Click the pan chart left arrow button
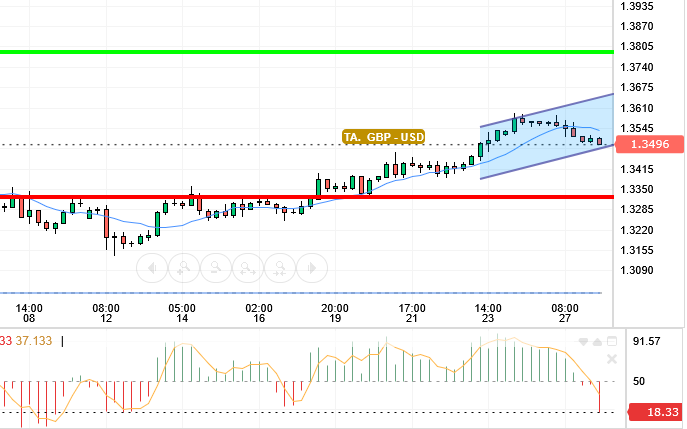 [152, 268]
